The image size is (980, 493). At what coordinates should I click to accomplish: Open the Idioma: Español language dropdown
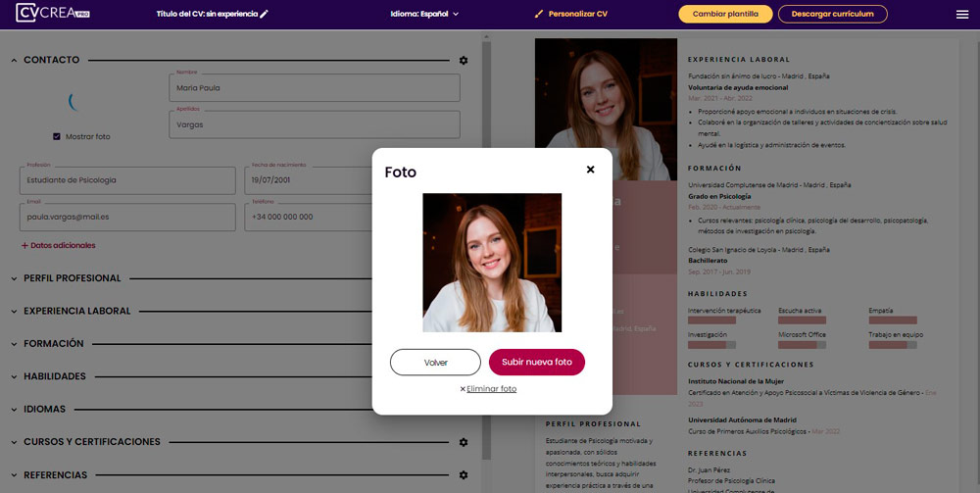pos(424,14)
